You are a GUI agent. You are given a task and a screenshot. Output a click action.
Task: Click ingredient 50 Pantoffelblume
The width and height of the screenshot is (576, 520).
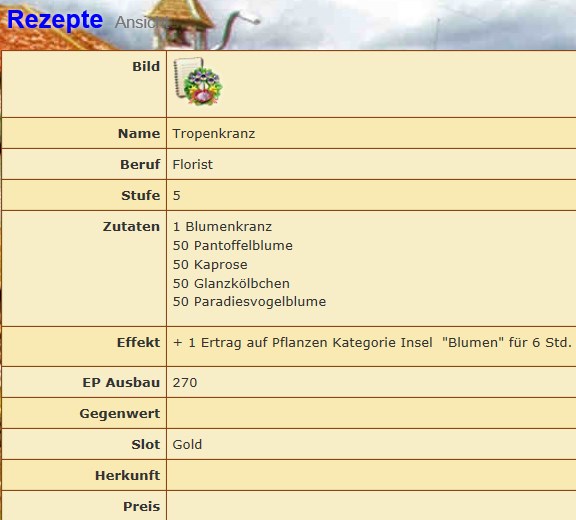coord(233,246)
